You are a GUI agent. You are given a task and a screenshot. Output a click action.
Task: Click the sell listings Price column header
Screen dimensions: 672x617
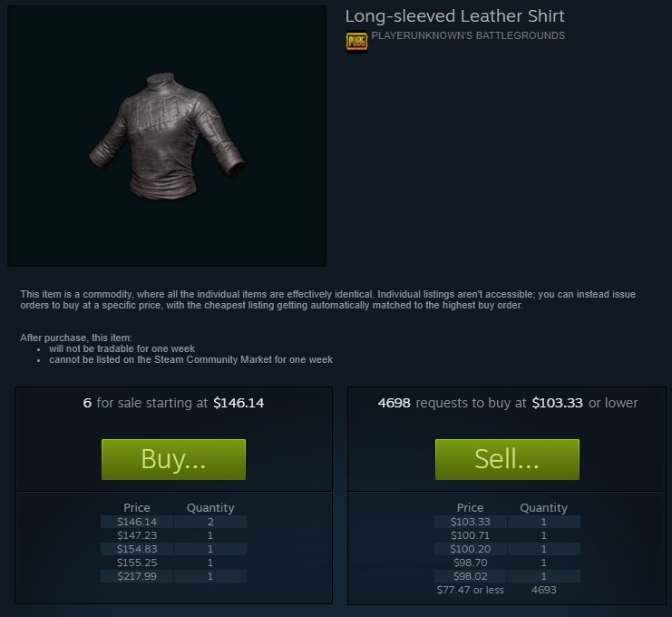[x=137, y=507]
